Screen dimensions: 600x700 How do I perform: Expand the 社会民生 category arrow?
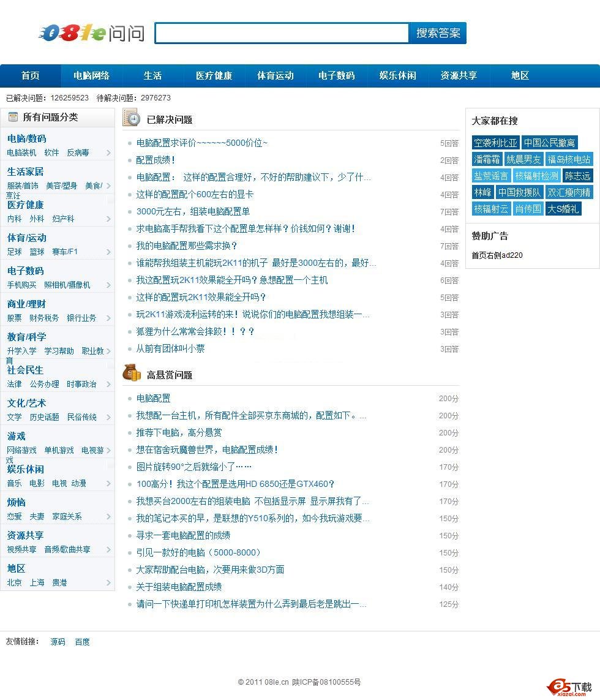[108, 385]
